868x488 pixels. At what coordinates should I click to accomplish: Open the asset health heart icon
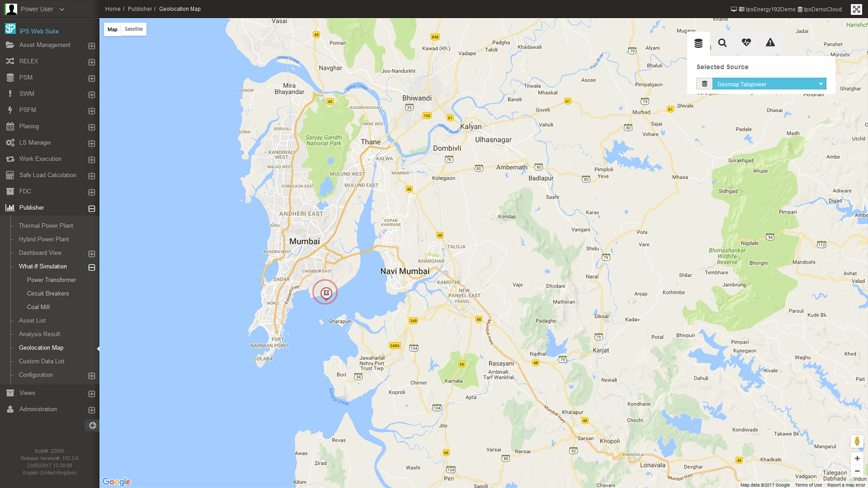tap(746, 42)
